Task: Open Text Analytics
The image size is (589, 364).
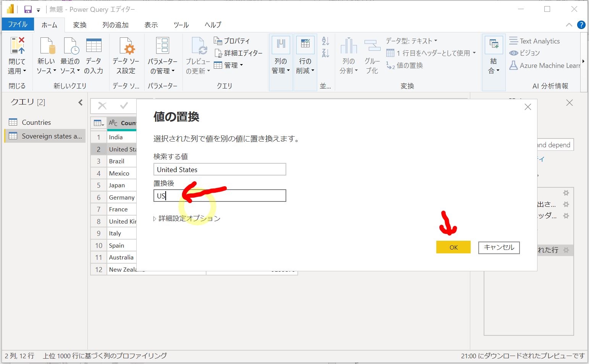Action: tap(534, 41)
